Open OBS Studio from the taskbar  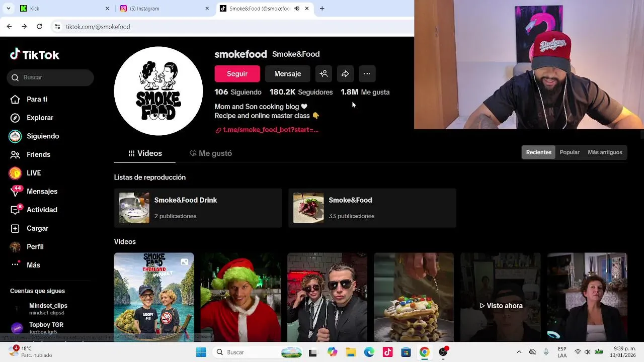tap(443, 352)
